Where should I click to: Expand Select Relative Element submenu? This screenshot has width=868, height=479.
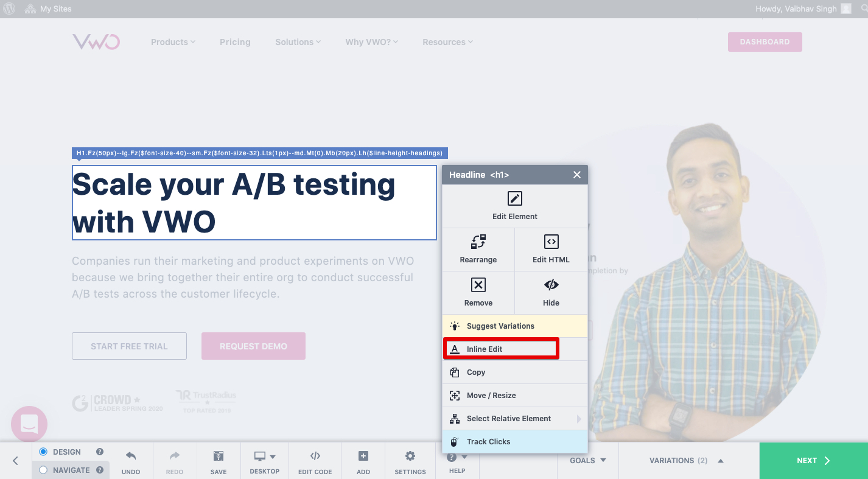click(x=515, y=419)
